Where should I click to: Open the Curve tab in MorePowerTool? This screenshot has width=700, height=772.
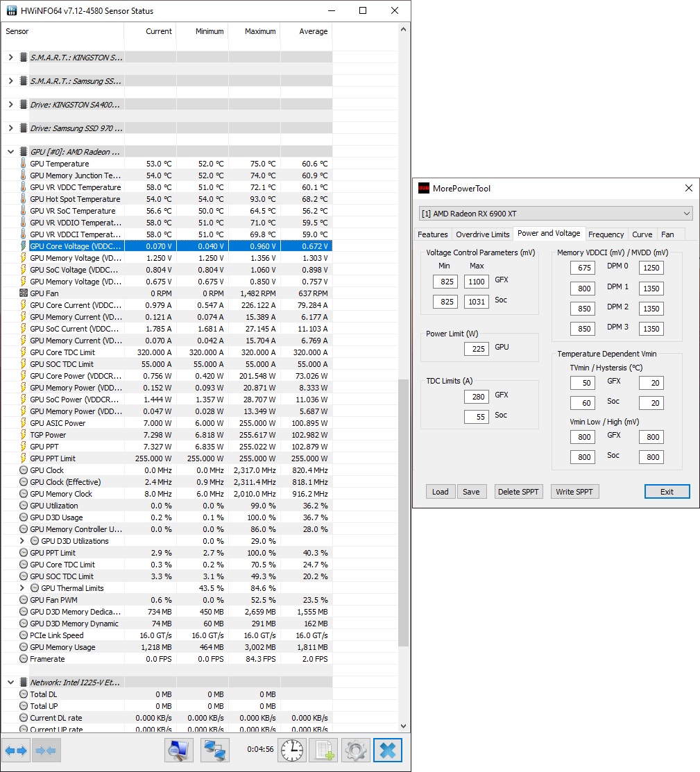click(x=642, y=234)
